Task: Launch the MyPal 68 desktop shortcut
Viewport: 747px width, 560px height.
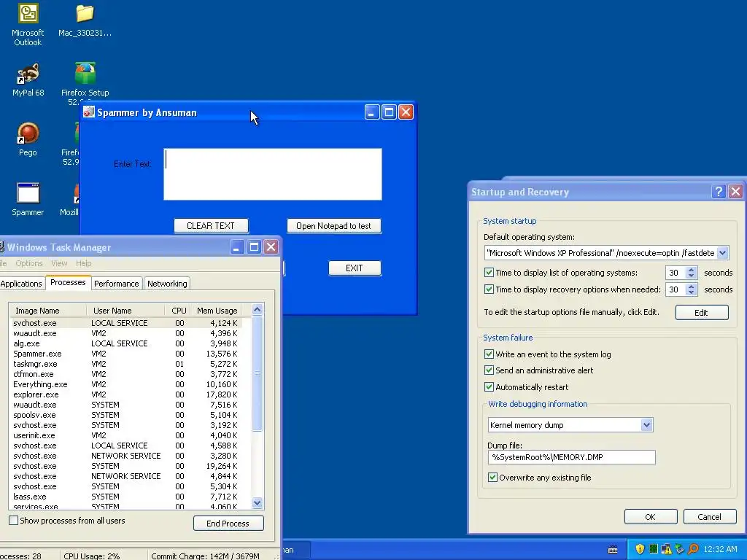Action: click(28, 80)
